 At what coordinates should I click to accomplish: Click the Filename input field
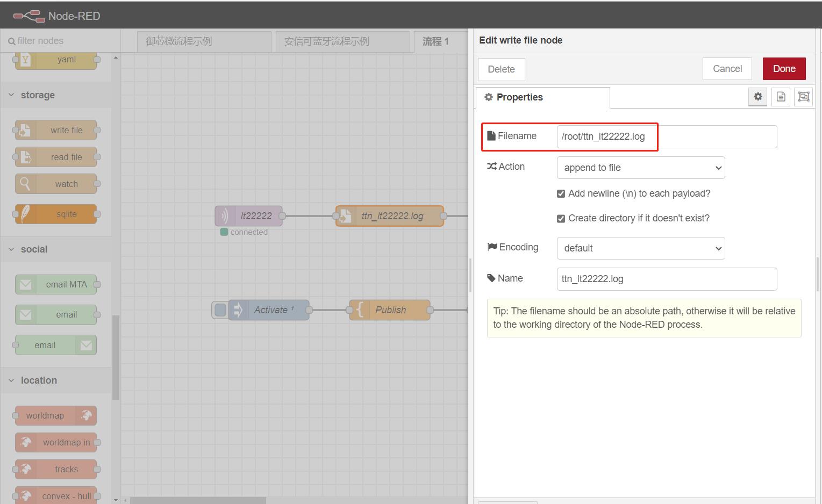click(667, 136)
